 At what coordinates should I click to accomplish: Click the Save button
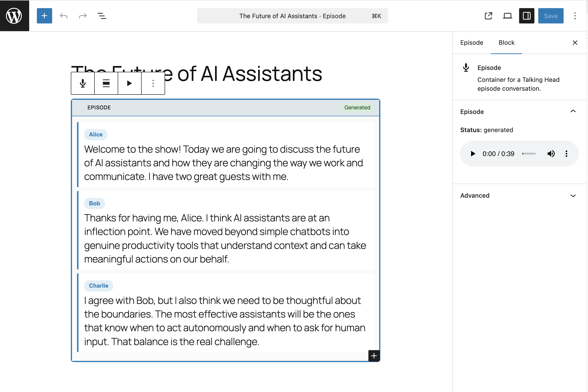click(550, 16)
